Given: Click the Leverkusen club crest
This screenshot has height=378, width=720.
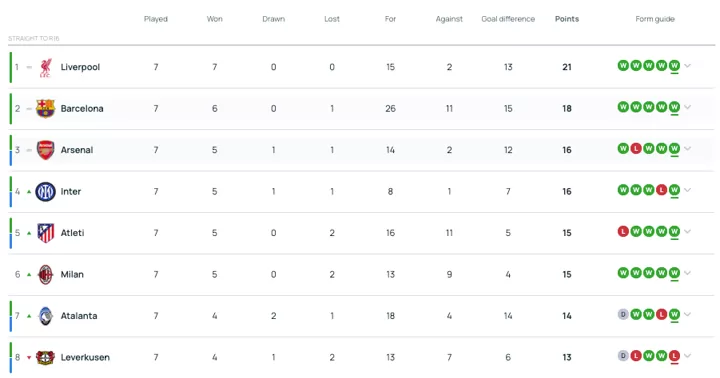Looking at the screenshot, I should (45, 357).
